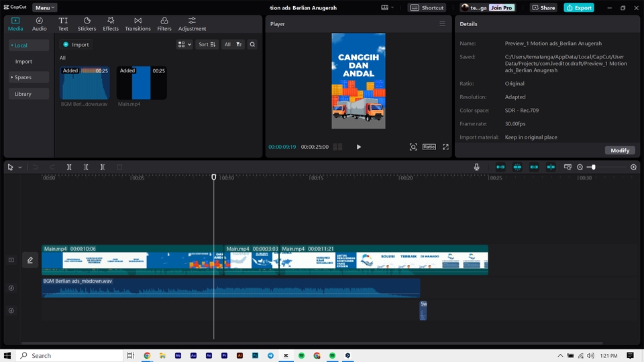Open Adobe Illustrator from taskbar

[240, 355]
